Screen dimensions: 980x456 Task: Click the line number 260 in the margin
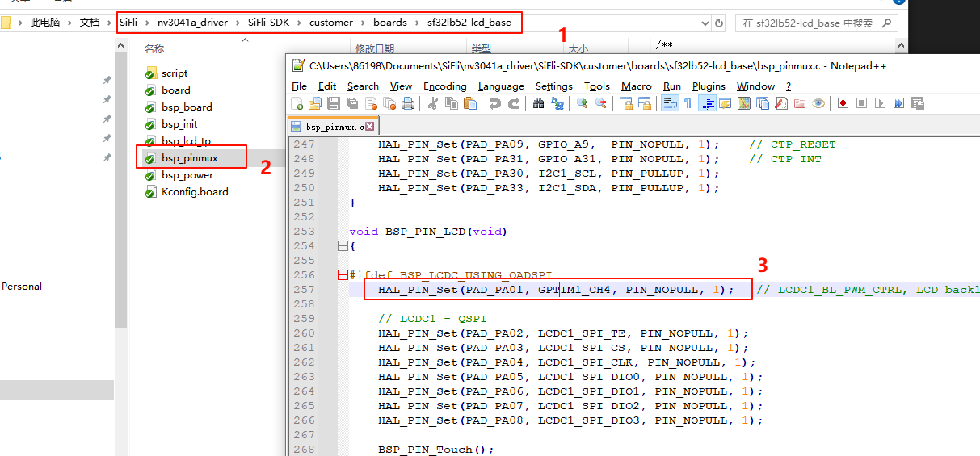point(304,333)
